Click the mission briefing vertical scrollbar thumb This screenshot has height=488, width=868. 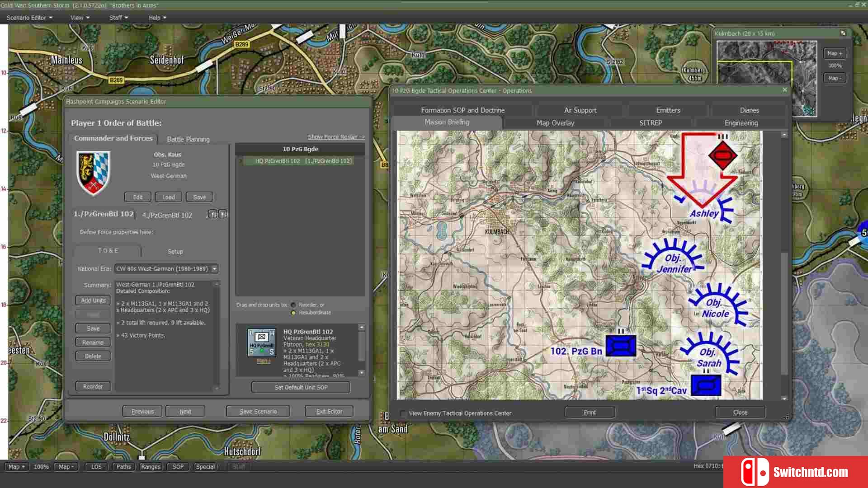pyautogui.click(x=784, y=313)
